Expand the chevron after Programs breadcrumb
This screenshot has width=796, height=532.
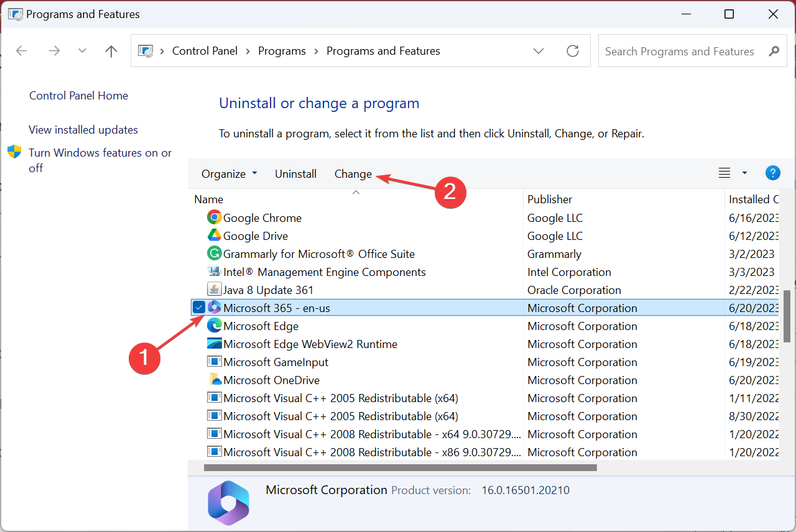click(317, 51)
